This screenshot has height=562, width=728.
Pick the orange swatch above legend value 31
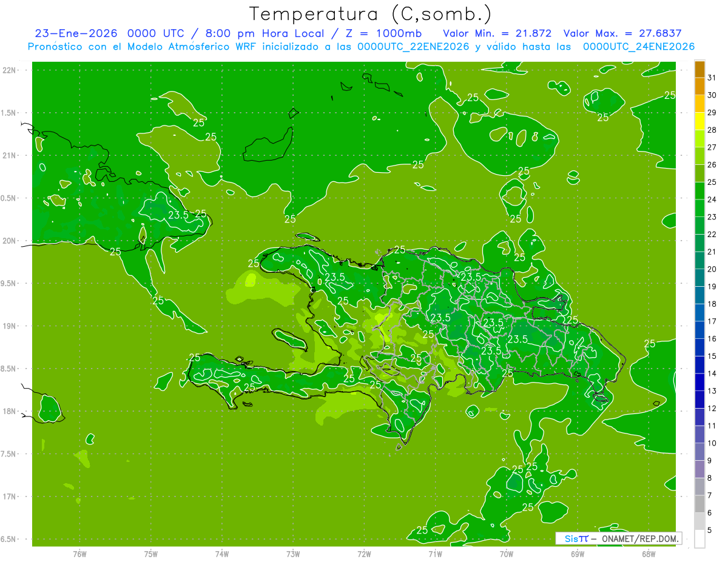tap(699, 69)
